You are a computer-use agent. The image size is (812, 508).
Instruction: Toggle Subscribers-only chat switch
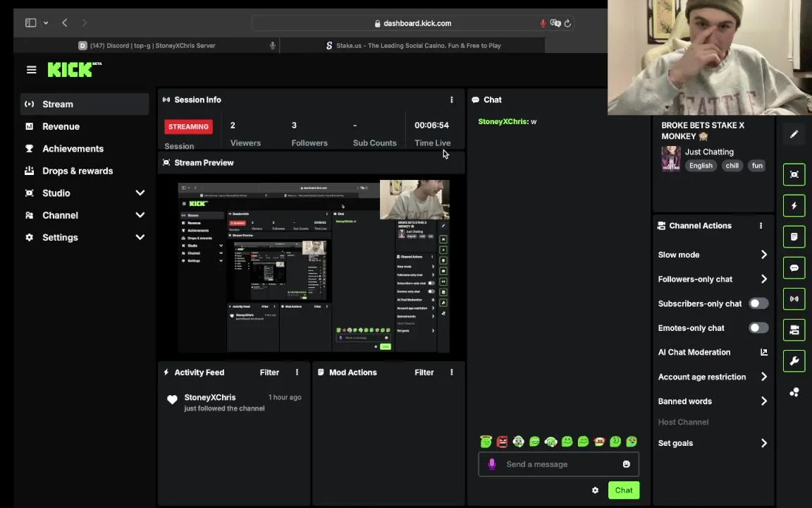(758, 303)
